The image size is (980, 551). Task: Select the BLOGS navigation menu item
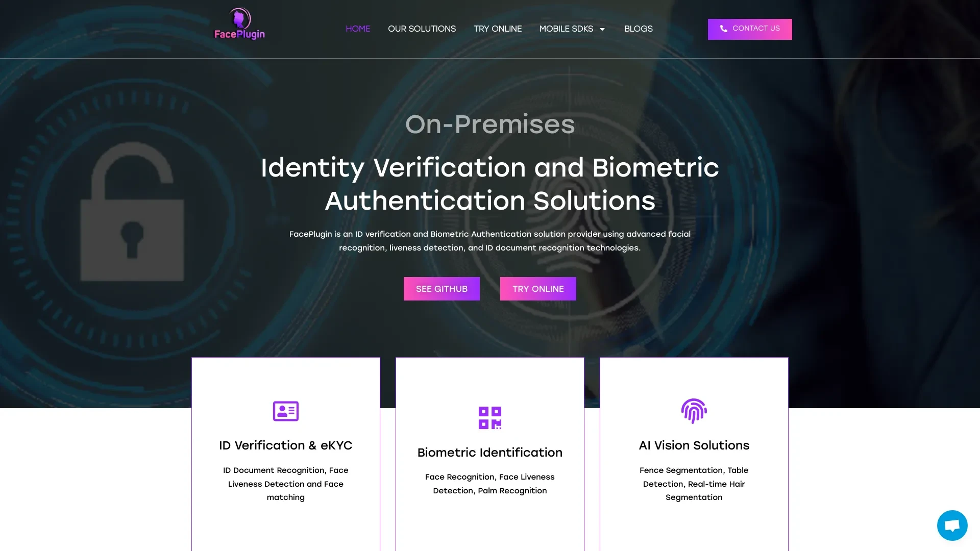(x=638, y=28)
